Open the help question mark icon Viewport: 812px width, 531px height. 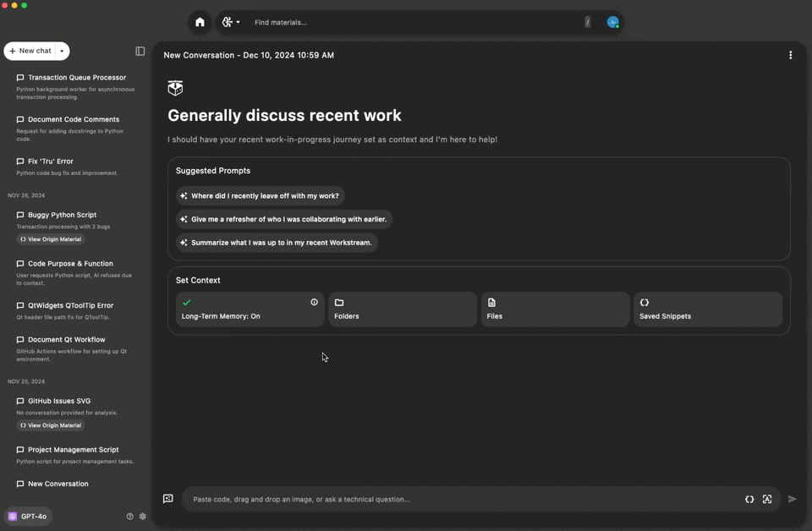(130, 516)
